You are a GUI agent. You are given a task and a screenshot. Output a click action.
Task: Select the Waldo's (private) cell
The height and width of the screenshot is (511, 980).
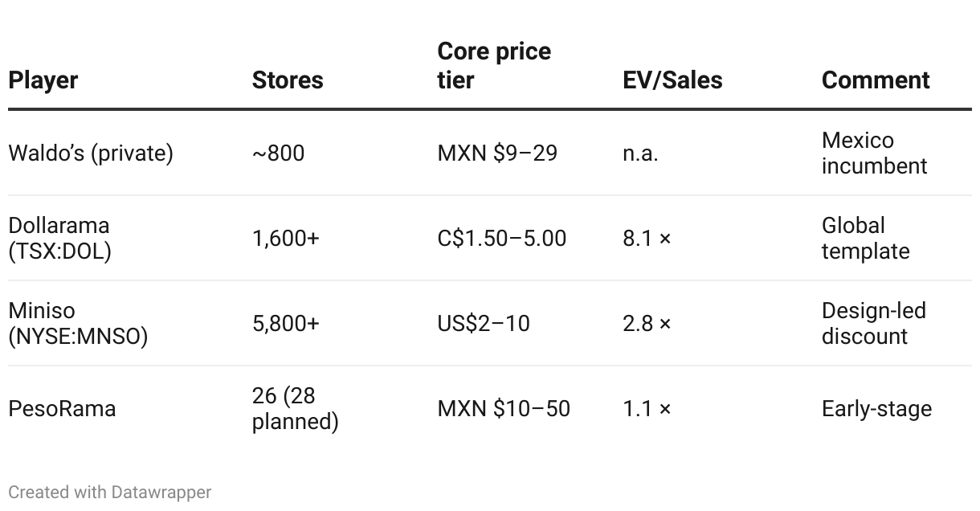[91, 153]
